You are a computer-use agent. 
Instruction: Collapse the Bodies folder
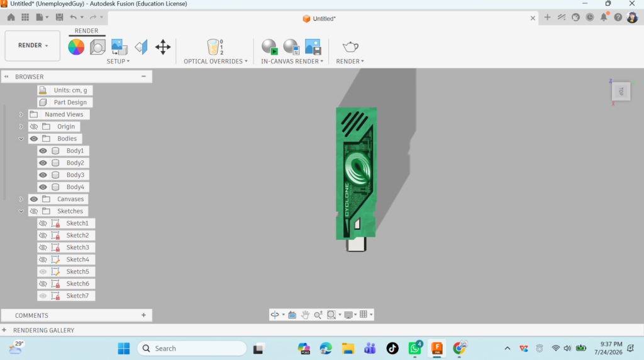pyautogui.click(x=21, y=139)
